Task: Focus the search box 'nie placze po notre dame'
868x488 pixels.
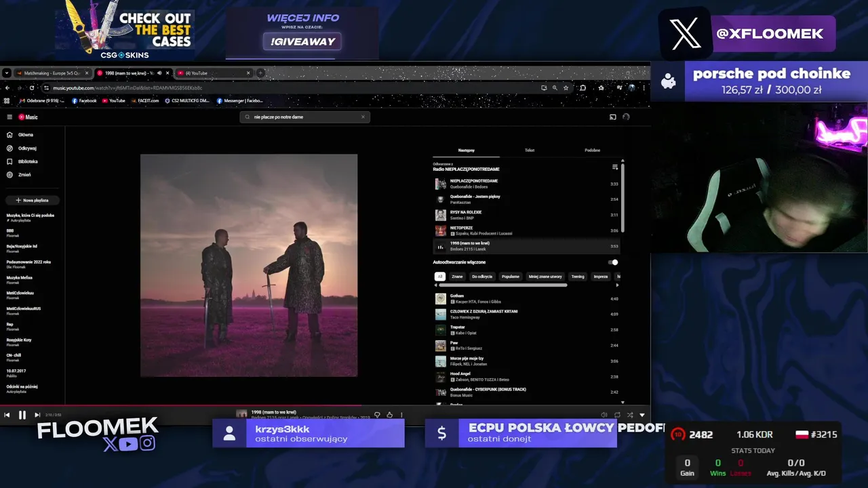Action: [x=305, y=117]
